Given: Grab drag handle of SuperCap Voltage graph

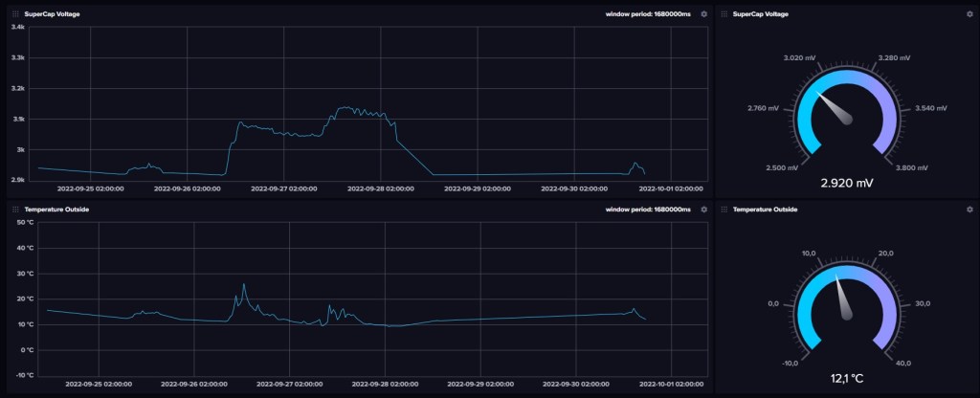Looking at the screenshot, I should point(14,14).
